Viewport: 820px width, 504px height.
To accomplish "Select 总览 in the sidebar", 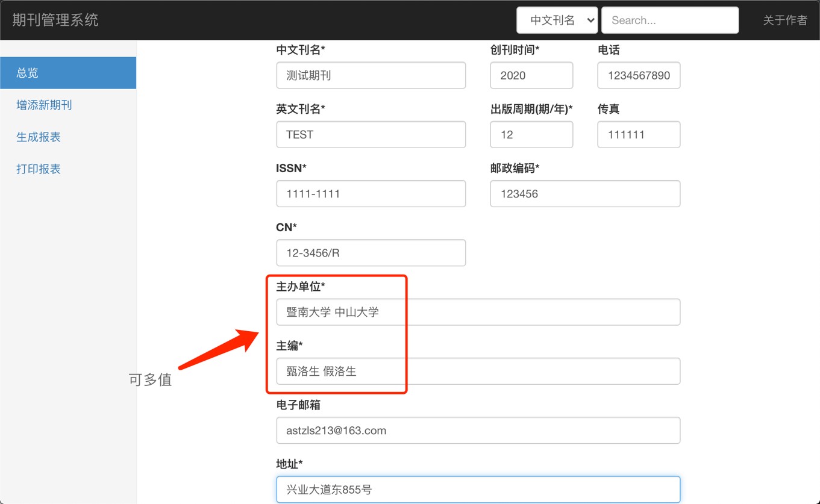I will click(x=68, y=73).
